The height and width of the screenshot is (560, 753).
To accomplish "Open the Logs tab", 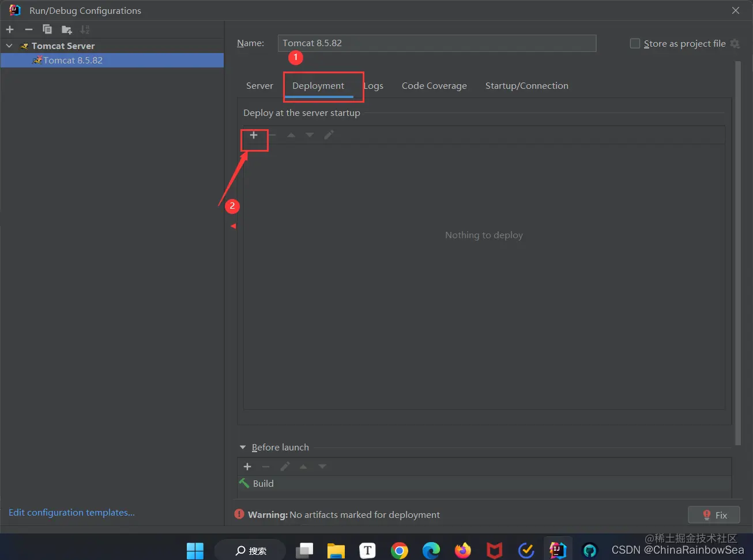I will pyautogui.click(x=374, y=86).
